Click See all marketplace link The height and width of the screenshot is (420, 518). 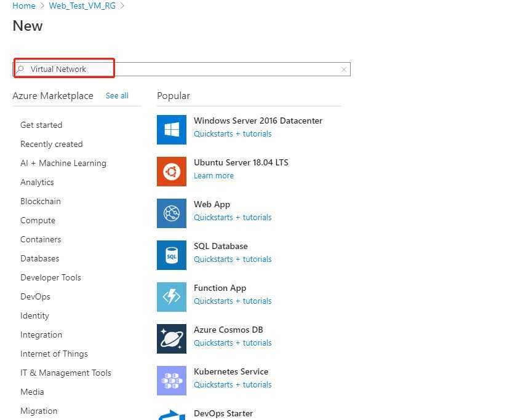[x=117, y=96]
